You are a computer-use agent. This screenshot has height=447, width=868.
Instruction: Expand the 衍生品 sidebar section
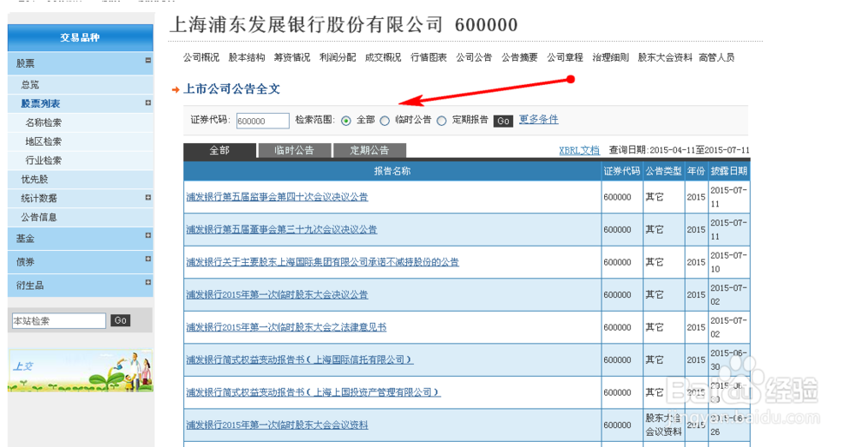click(148, 282)
